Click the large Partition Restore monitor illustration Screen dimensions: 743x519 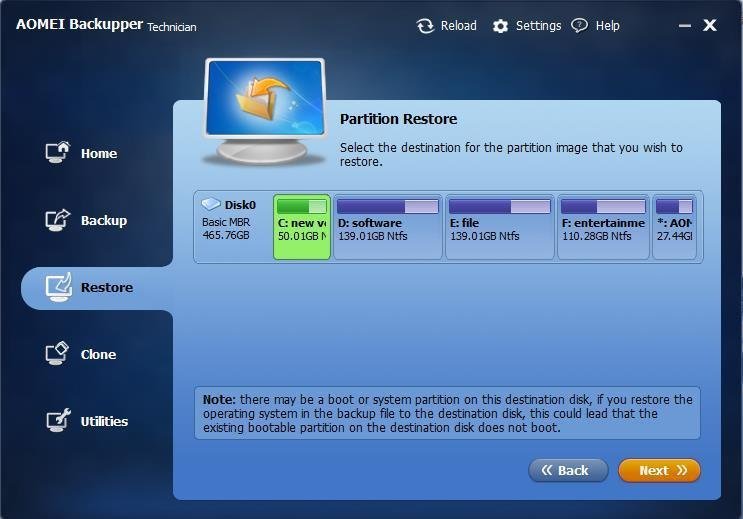tap(265, 112)
